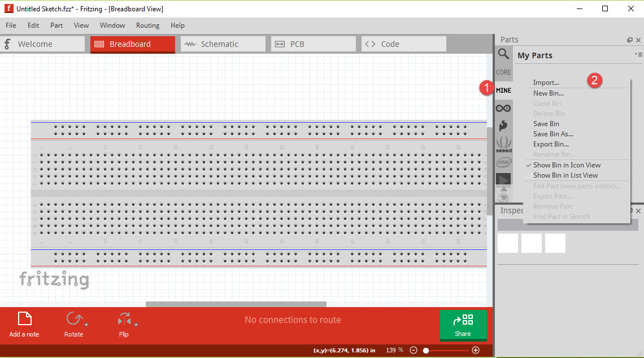Click the cursor coordinates status text
Screen dimensions: 644x358
click(x=345, y=351)
